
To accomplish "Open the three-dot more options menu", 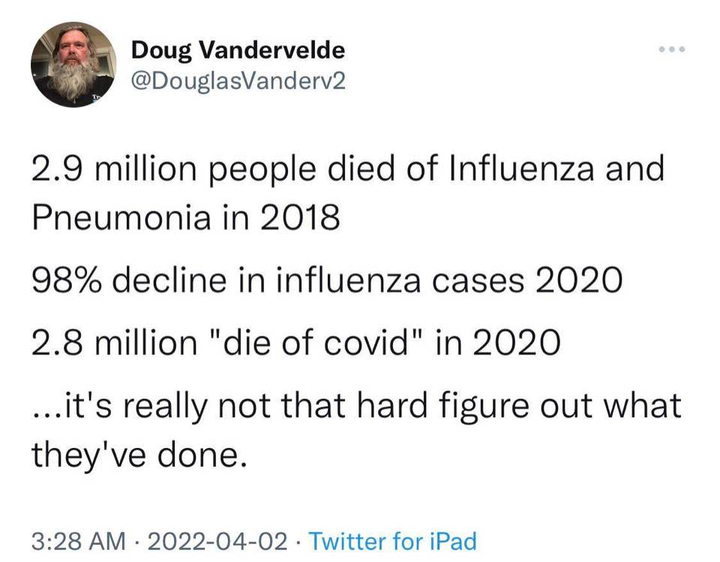I will [x=672, y=49].
